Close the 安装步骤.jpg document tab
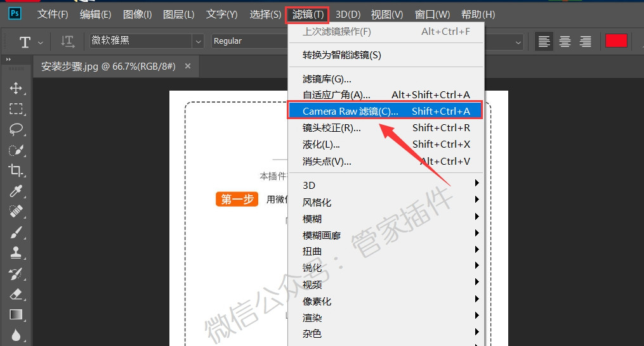644x346 pixels. tap(188, 66)
